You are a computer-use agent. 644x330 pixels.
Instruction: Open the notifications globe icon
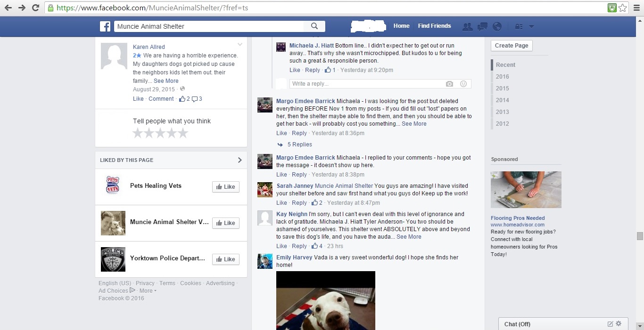click(x=497, y=27)
